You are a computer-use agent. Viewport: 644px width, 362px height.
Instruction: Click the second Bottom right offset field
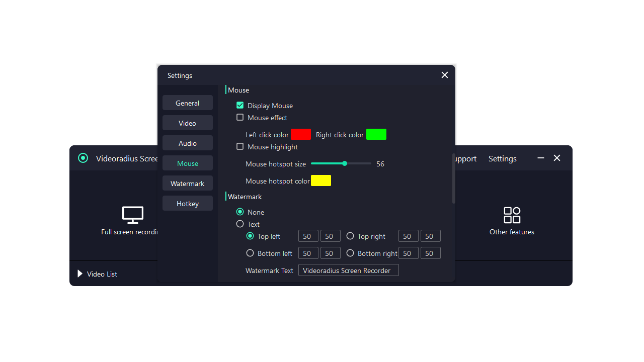pyautogui.click(x=431, y=253)
